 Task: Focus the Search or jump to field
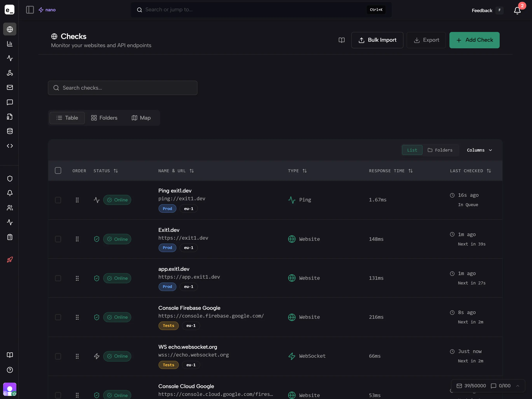[261, 10]
